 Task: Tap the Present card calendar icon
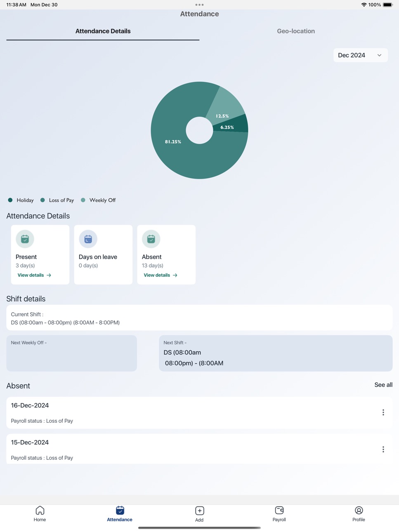click(25, 239)
